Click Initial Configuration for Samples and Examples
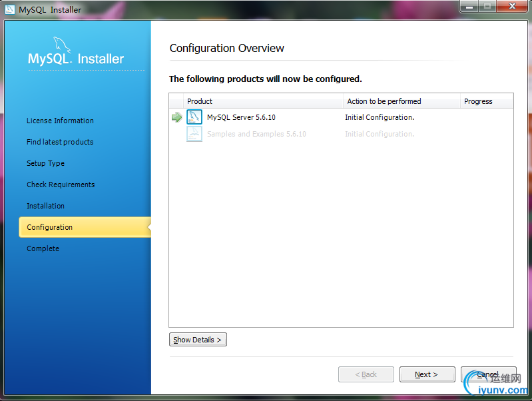This screenshot has width=532, height=401. [380, 134]
